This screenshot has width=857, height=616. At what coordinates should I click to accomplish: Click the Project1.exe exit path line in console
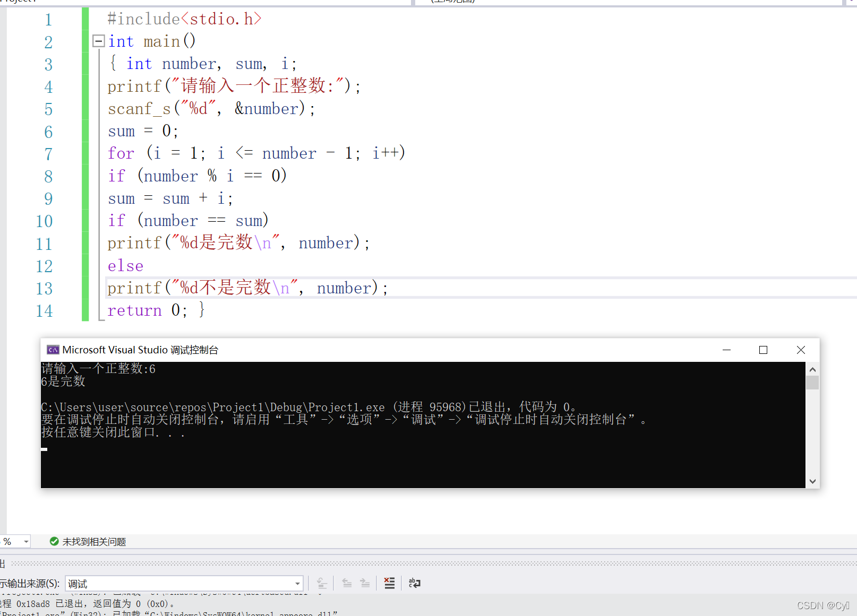tap(309, 407)
